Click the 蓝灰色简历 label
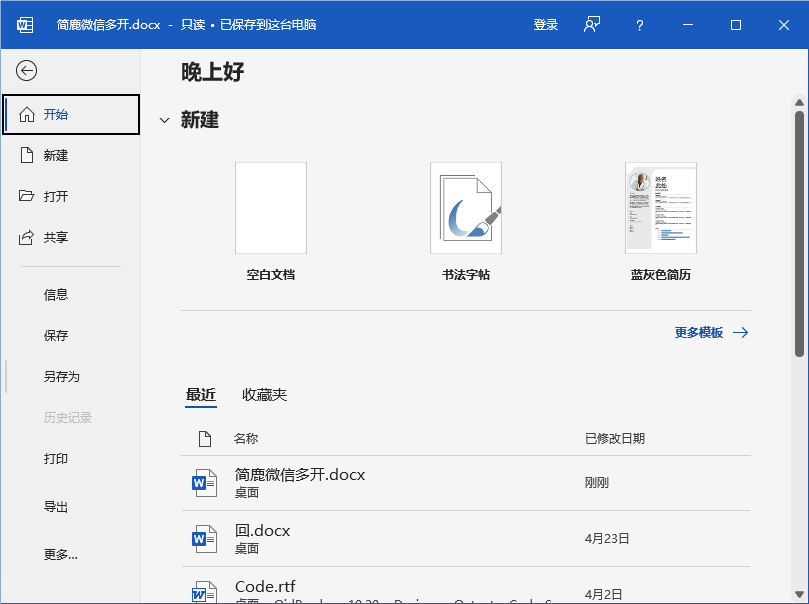Image resolution: width=809 pixels, height=604 pixels. [x=661, y=275]
